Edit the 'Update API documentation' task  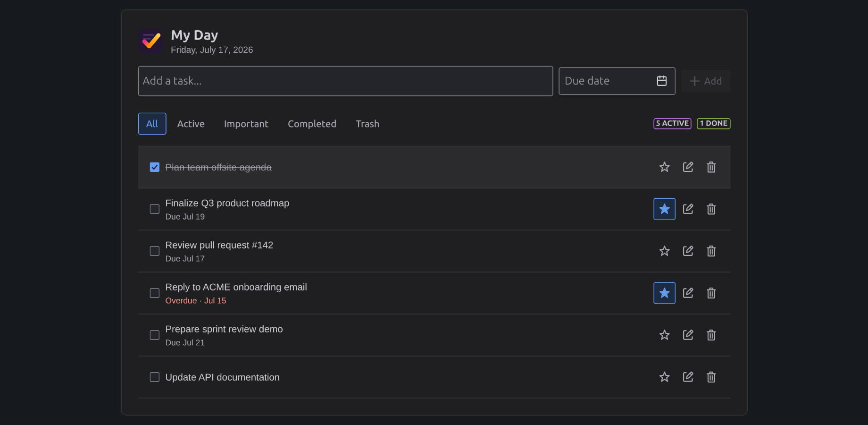tap(688, 377)
